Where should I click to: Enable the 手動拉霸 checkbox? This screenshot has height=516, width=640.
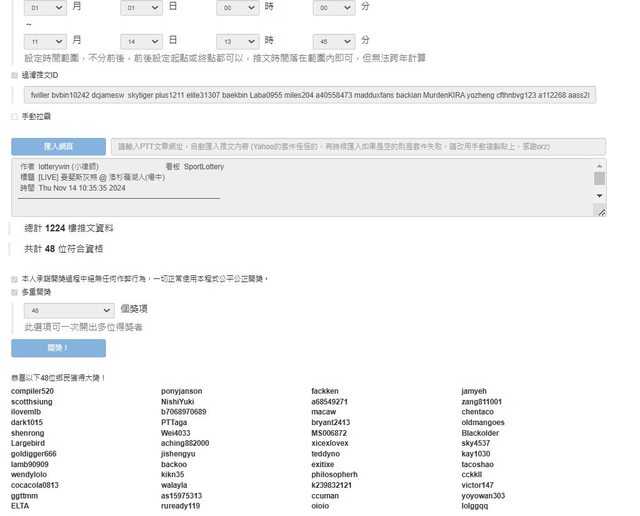point(14,116)
